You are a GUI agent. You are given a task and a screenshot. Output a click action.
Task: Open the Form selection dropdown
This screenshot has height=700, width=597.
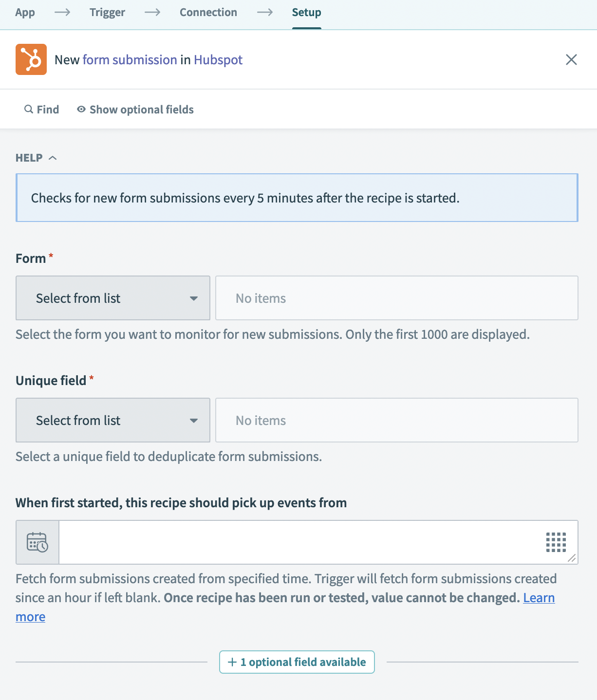point(112,298)
